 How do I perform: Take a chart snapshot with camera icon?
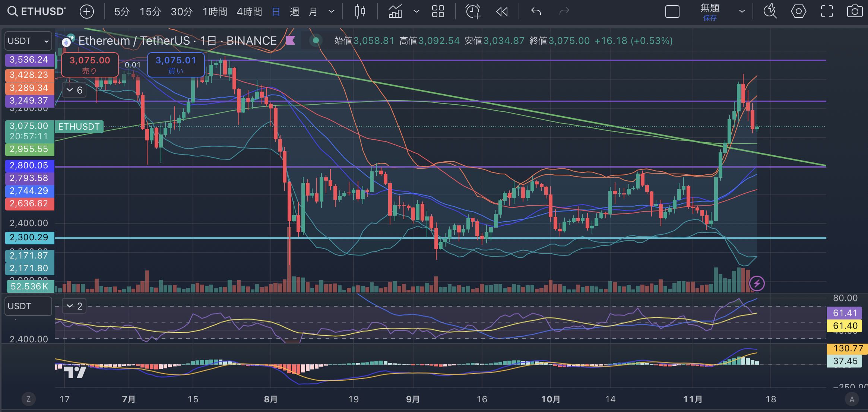pos(855,12)
